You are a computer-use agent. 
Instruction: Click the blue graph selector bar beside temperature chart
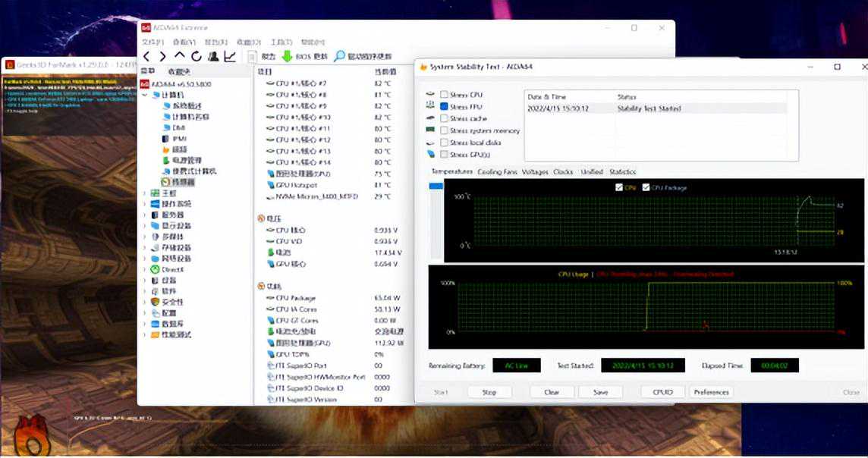(436, 186)
